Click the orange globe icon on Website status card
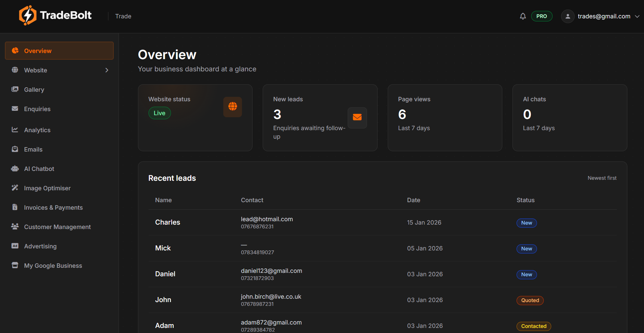The image size is (644, 333). 232,107
